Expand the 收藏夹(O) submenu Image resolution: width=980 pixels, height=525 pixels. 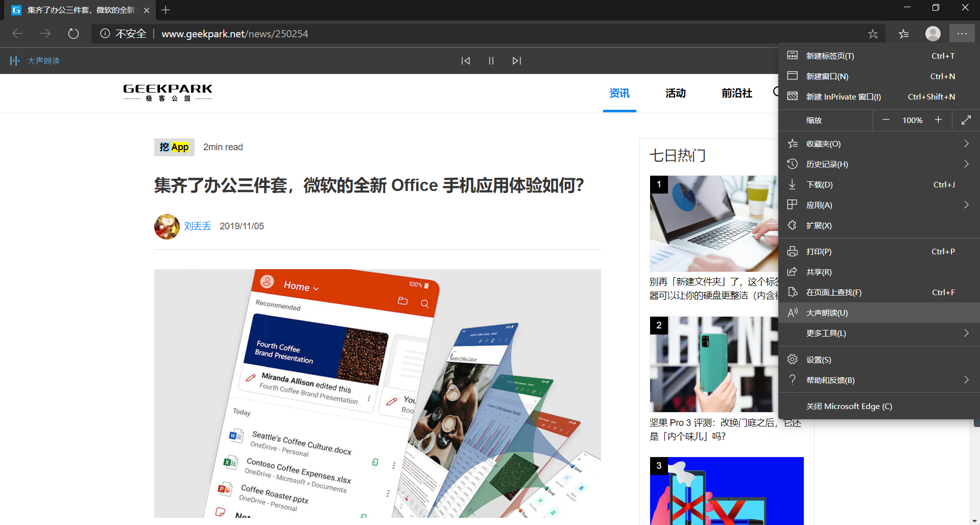[879, 144]
